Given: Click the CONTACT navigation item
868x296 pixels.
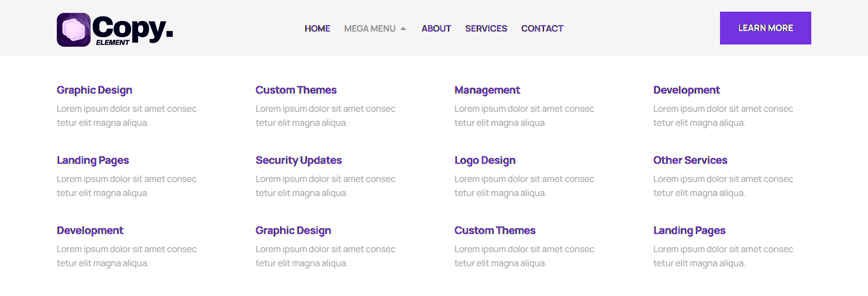Looking at the screenshot, I should [x=542, y=29].
